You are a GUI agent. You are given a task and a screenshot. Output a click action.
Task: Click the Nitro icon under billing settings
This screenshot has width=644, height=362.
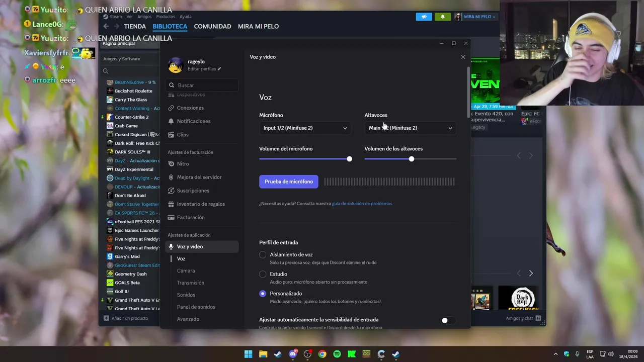pyautogui.click(x=171, y=164)
